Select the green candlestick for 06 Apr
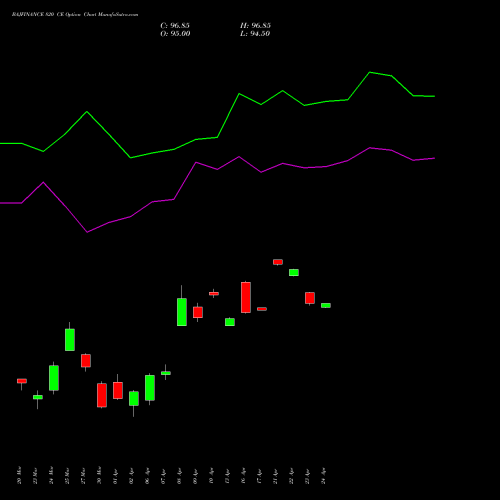This screenshot has height=500, width=500. tap(150, 388)
